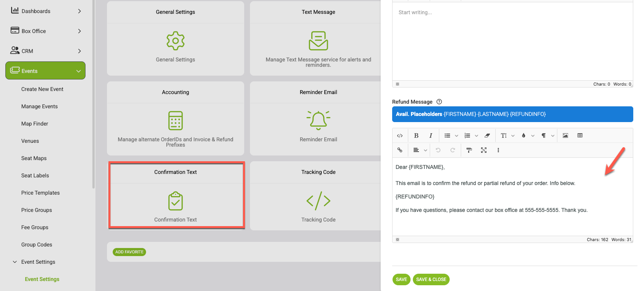
Task: Go to Create New Event
Action: pos(42,89)
